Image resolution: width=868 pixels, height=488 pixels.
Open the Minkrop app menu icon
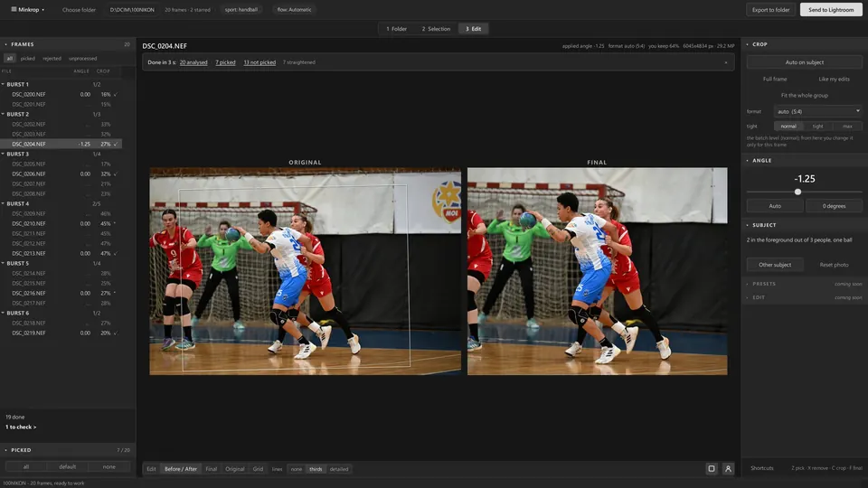pyautogui.click(x=14, y=9)
